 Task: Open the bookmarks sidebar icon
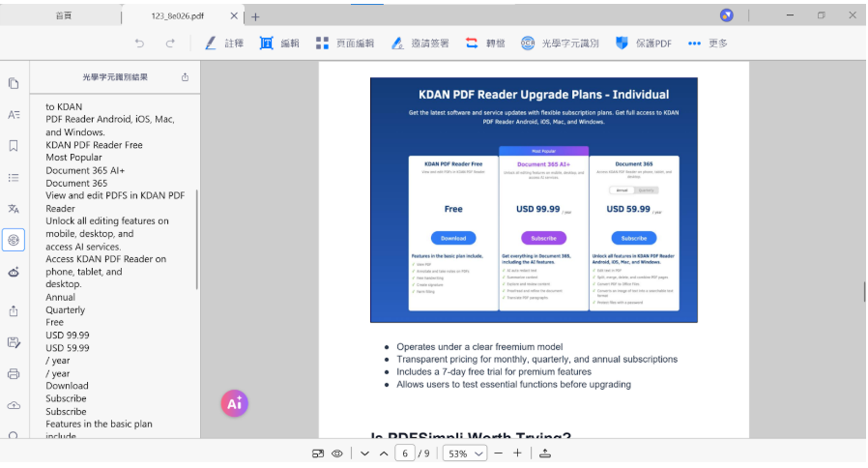[14, 146]
